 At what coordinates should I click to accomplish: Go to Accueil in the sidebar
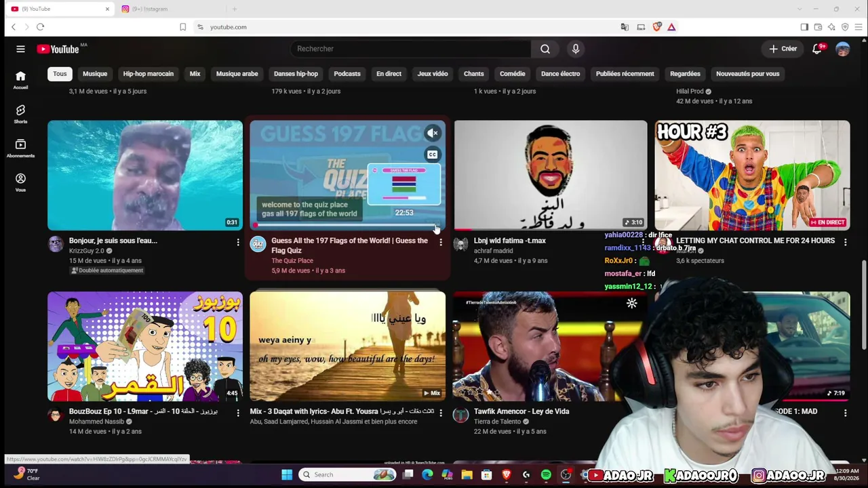[20, 80]
